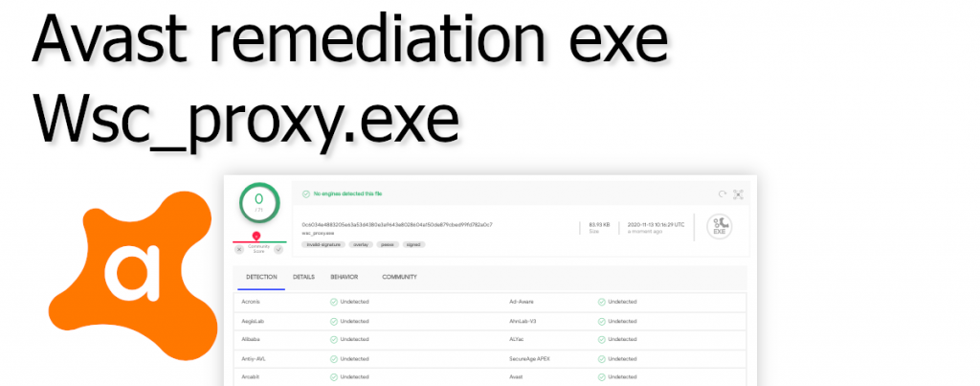Click the 'peexe' tag
The width and height of the screenshot is (980, 386).
coord(388,244)
